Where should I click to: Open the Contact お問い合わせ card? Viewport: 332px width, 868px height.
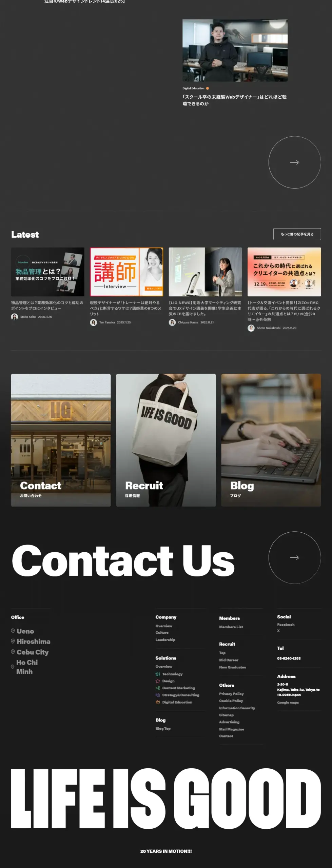click(61, 440)
